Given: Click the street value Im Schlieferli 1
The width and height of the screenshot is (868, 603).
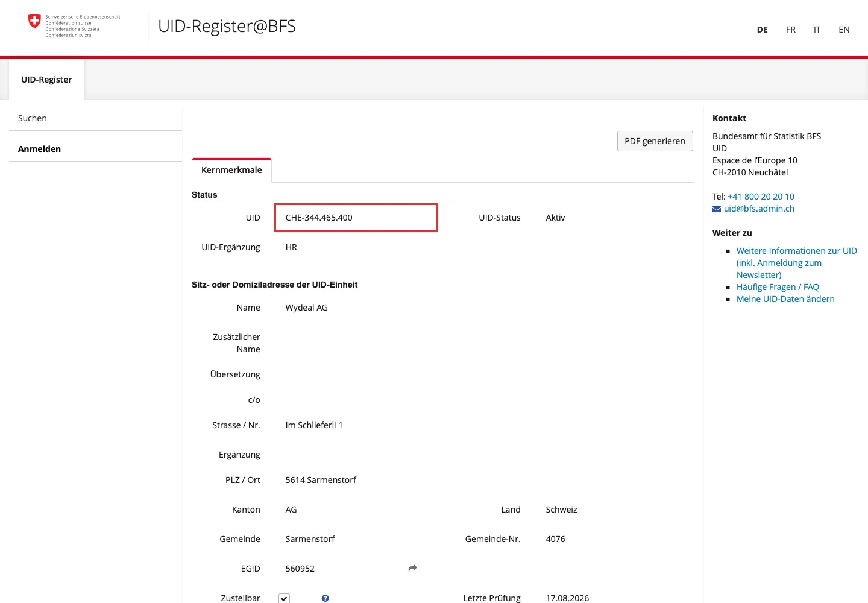Looking at the screenshot, I should tap(314, 425).
